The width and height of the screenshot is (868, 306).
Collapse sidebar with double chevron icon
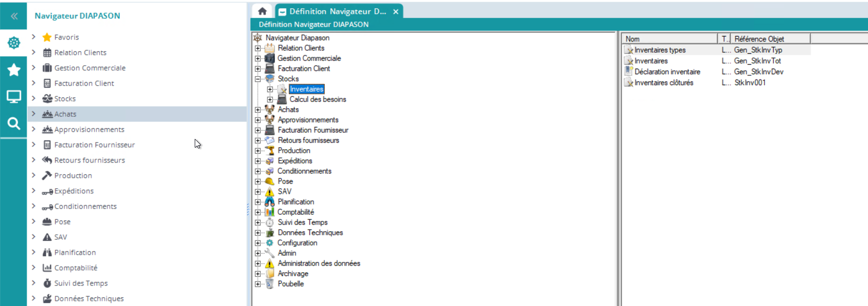pos(14,16)
